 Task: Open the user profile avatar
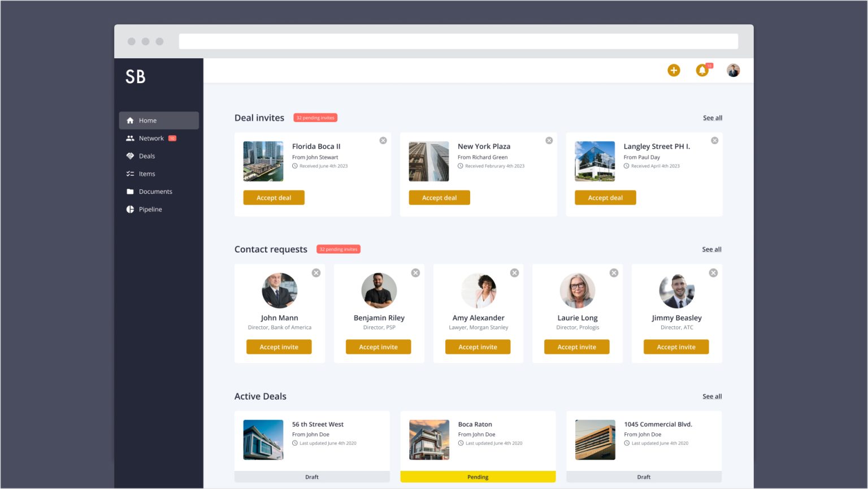coord(733,70)
